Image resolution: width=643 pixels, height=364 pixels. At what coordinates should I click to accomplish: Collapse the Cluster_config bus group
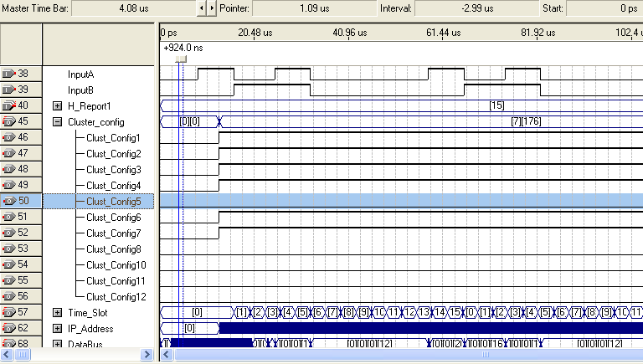[x=58, y=121]
